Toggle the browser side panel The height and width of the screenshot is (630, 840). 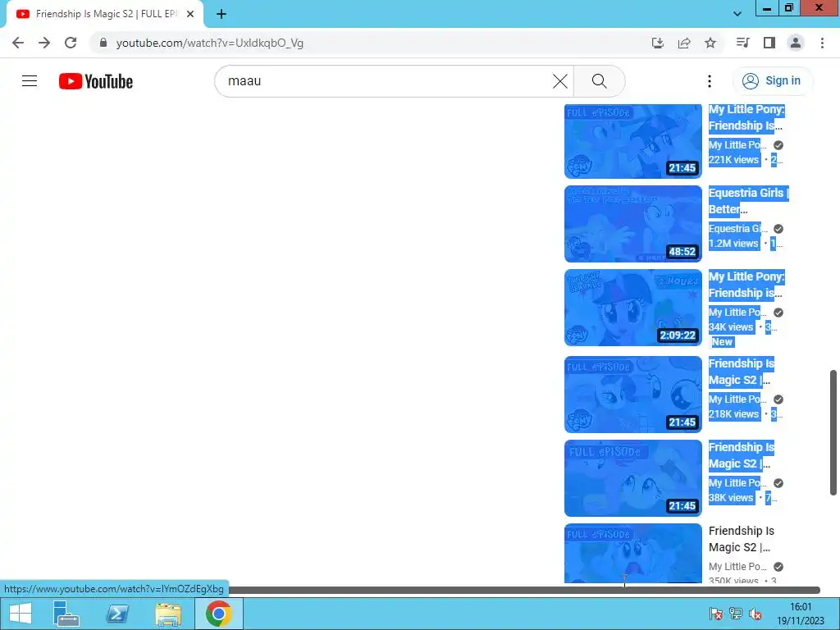pyautogui.click(x=769, y=43)
